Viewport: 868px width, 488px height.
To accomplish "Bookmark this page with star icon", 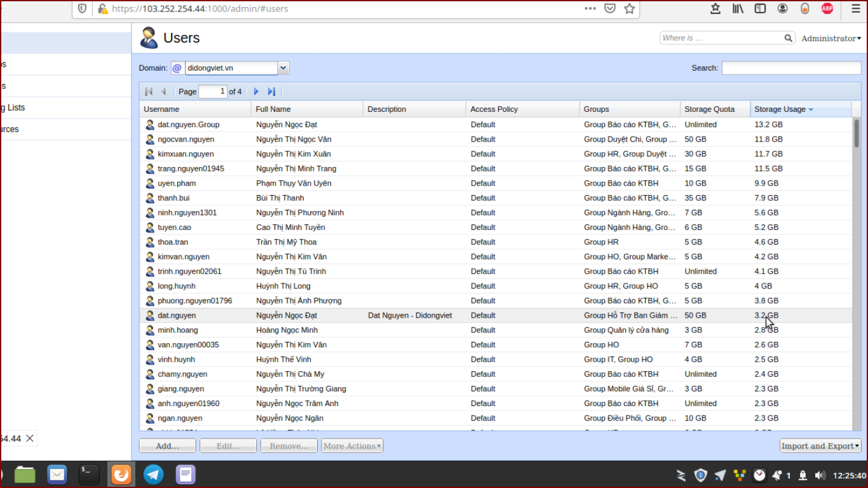I will pos(630,8).
